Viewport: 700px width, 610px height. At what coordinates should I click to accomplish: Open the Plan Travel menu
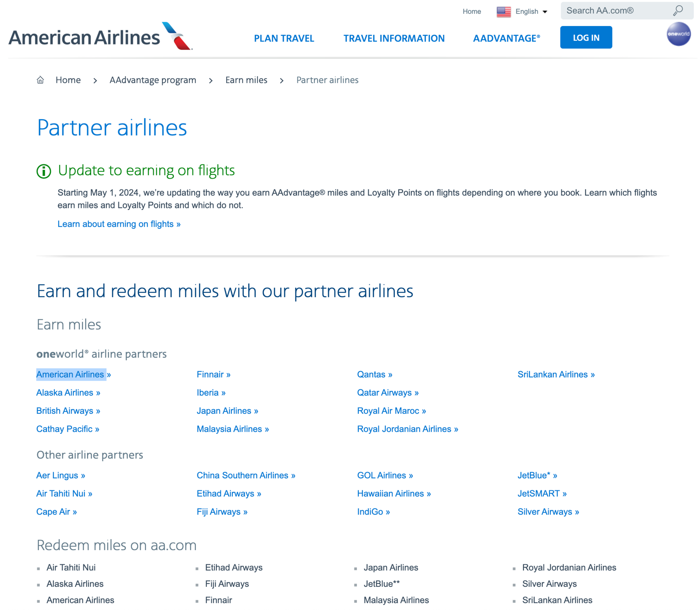[284, 38]
